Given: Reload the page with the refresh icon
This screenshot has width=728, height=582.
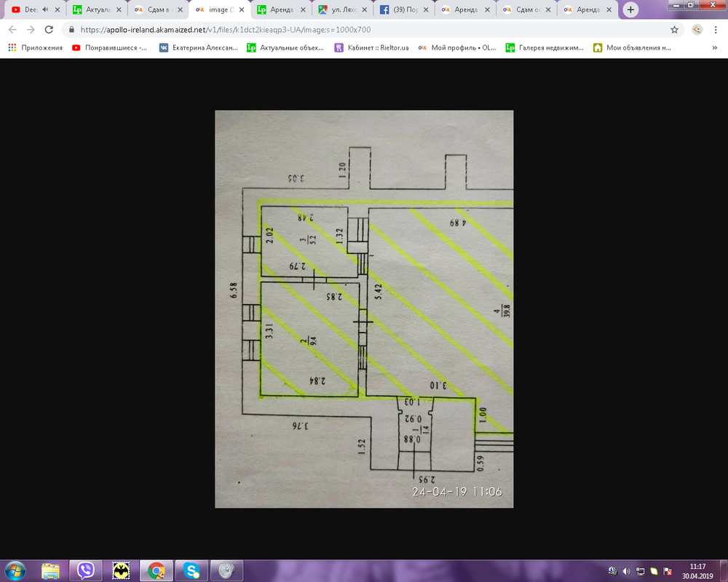Looking at the screenshot, I should tap(49, 30).
